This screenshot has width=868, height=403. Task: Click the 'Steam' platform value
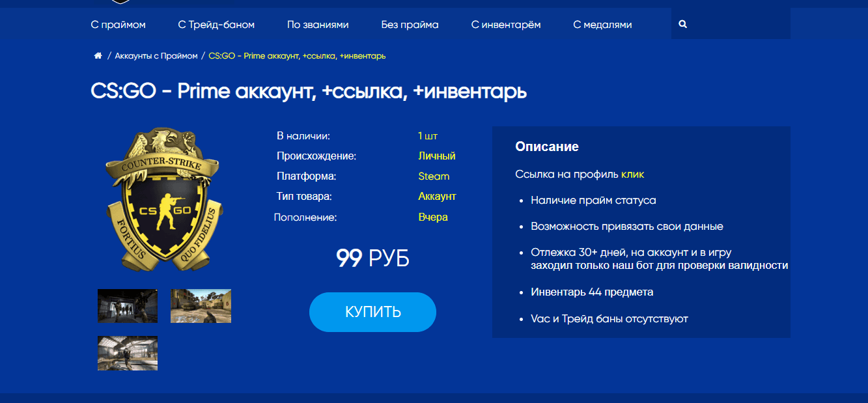click(434, 176)
